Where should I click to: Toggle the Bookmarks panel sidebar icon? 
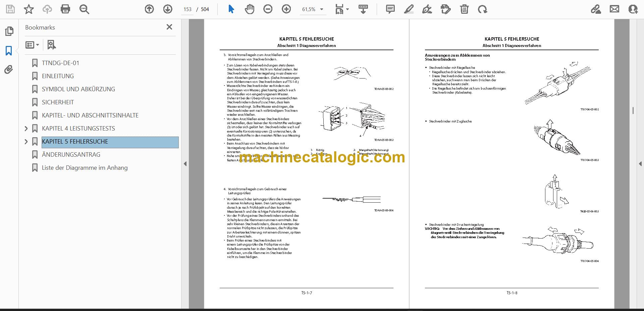pos(9,51)
